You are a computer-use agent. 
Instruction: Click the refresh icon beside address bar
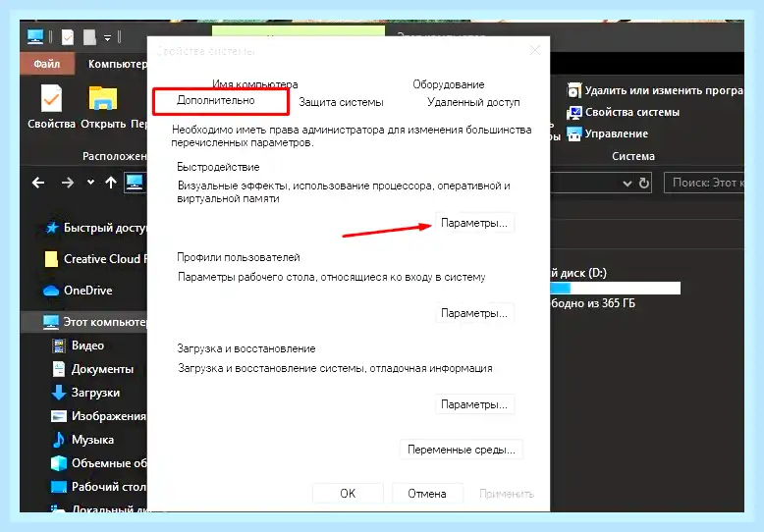644,184
